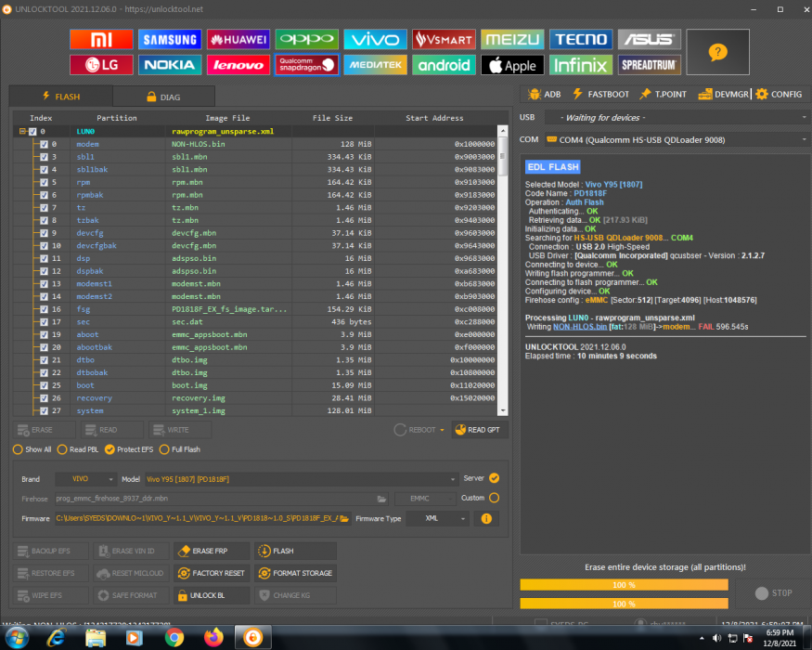
Task: Select the ASUS brand icon
Action: tap(650, 39)
